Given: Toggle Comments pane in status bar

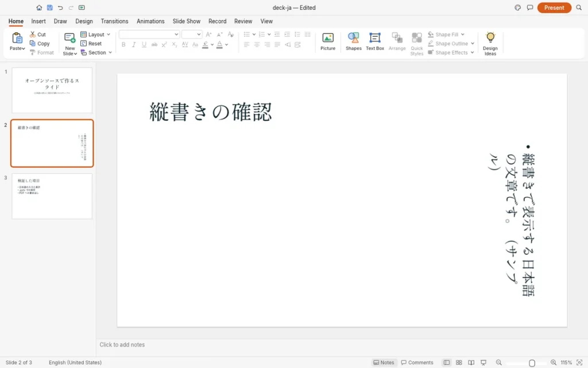Looking at the screenshot, I should (x=417, y=362).
